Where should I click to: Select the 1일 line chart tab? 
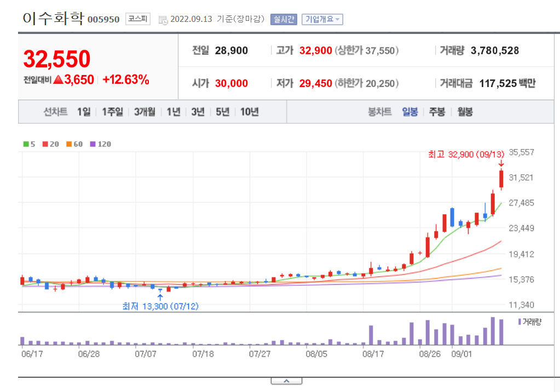pyautogui.click(x=84, y=112)
